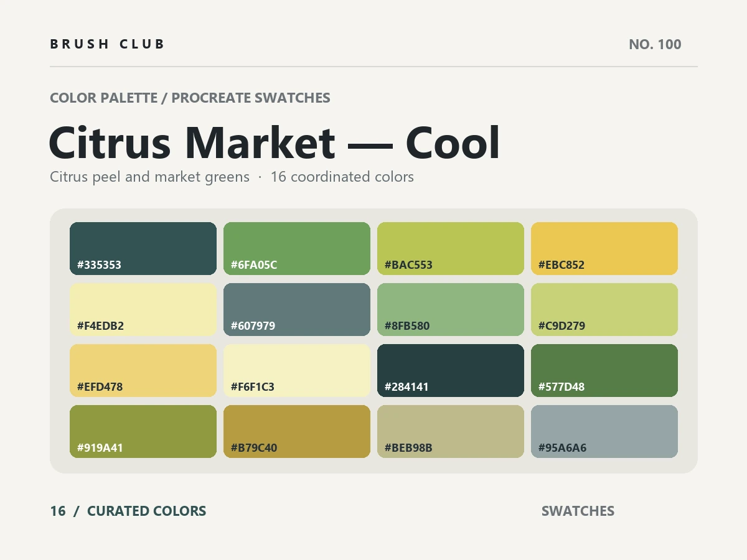Select the sage green swatch #8FB580
The width and height of the screenshot is (747, 560).
click(451, 310)
